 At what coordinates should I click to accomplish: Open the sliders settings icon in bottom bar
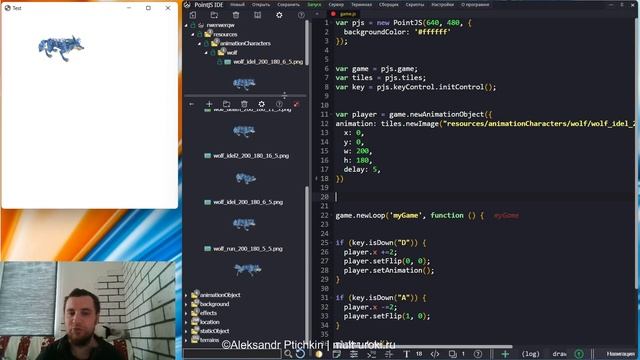pos(354,354)
